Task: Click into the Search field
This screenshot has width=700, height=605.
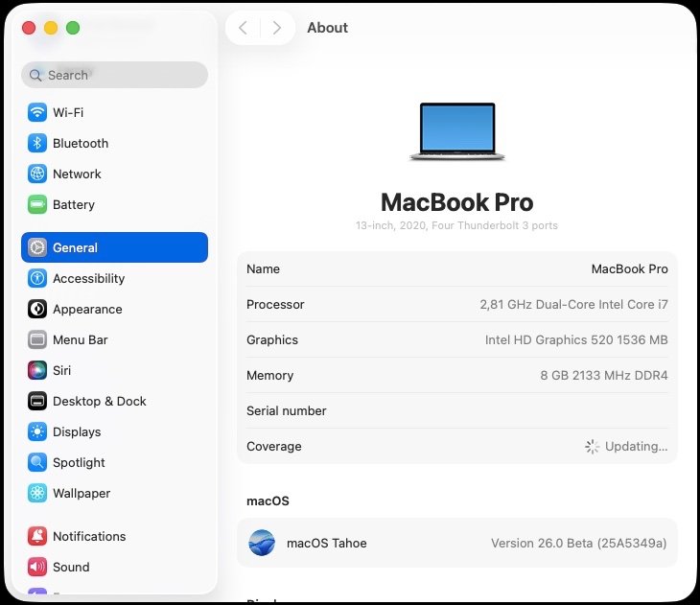Action: click(114, 75)
